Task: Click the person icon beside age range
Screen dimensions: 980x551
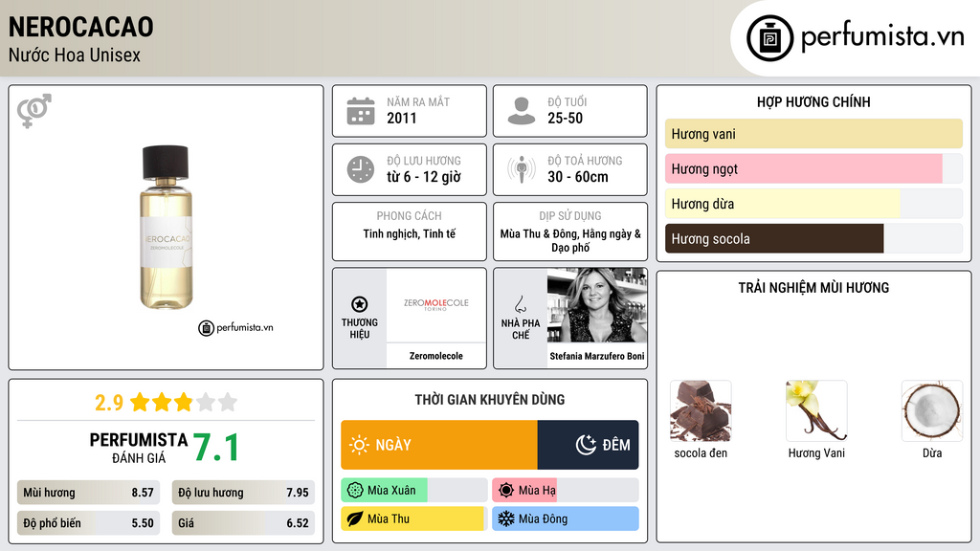Action: point(522,111)
